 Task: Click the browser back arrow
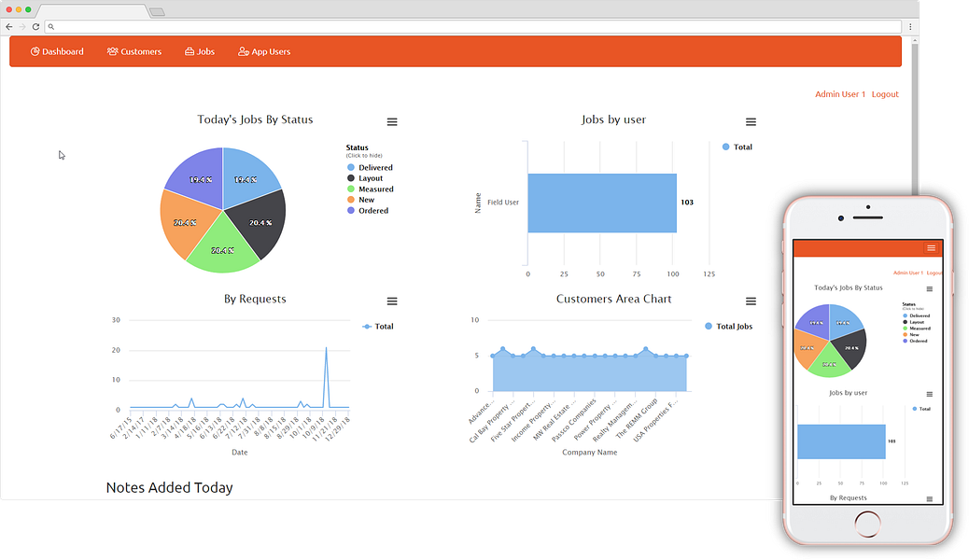coord(9,26)
